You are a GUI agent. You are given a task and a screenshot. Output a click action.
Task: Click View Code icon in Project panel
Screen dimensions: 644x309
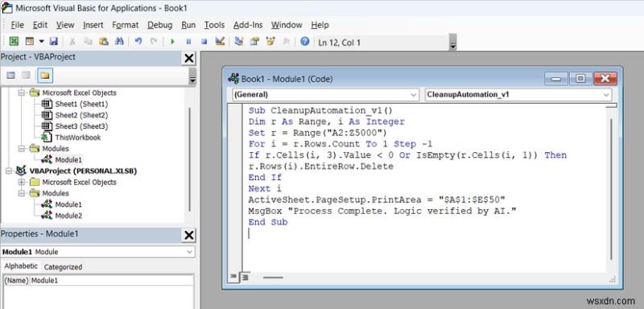(x=11, y=76)
